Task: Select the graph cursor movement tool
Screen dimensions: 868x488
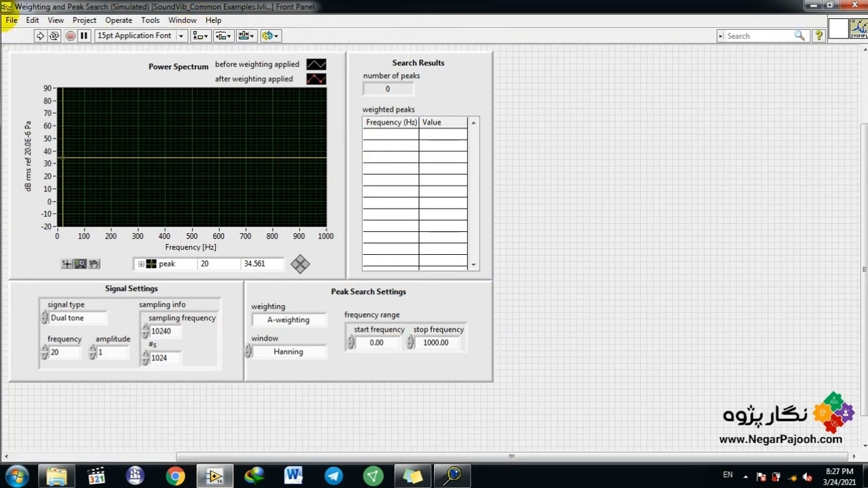Action: 66,264
